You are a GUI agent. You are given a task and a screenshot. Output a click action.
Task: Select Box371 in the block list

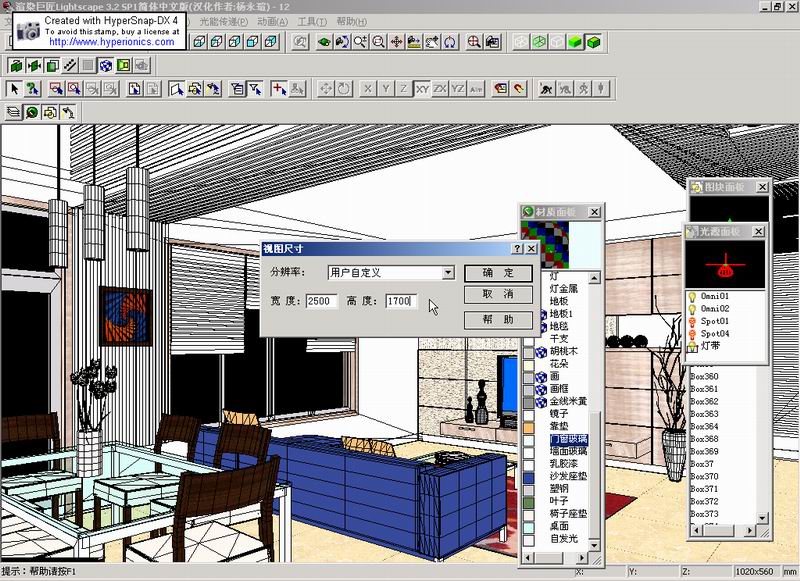(x=704, y=489)
